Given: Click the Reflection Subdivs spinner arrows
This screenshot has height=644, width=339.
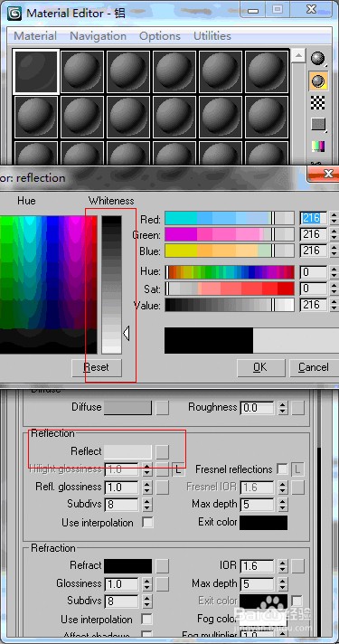Looking at the screenshot, I should click(147, 505).
